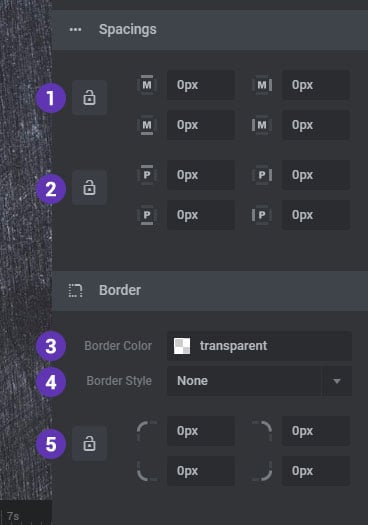
Task: Select the Border Style None field
Action: (x=244, y=381)
